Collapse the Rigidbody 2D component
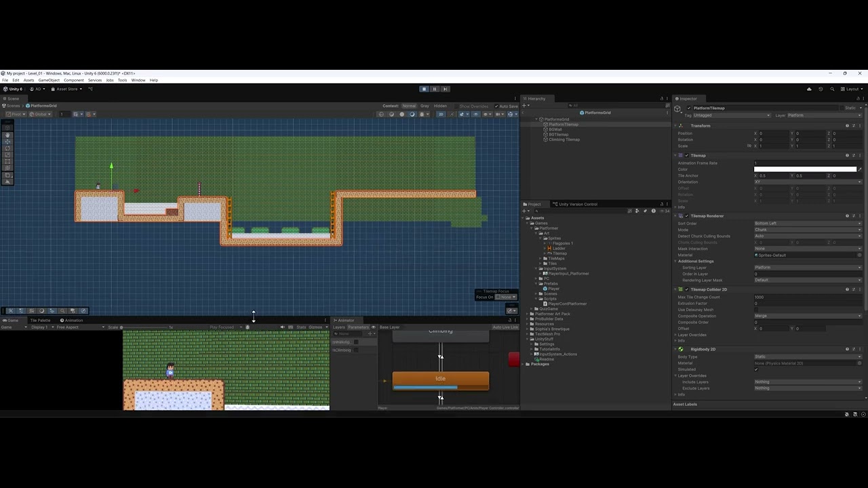 click(676, 349)
